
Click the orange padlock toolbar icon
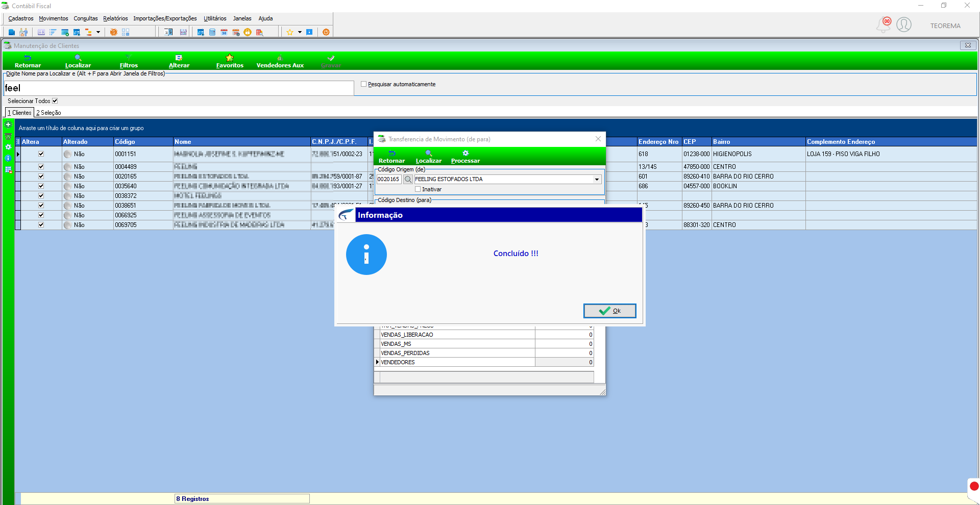248,32
